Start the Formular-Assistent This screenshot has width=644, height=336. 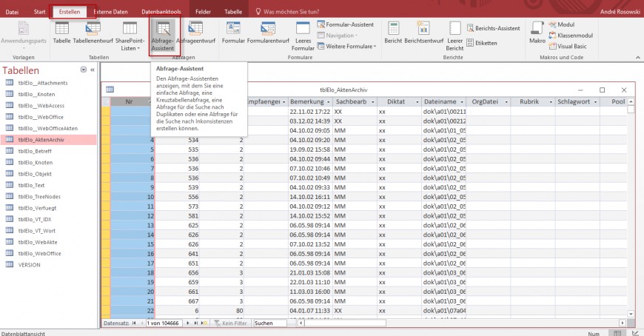[346, 24]
